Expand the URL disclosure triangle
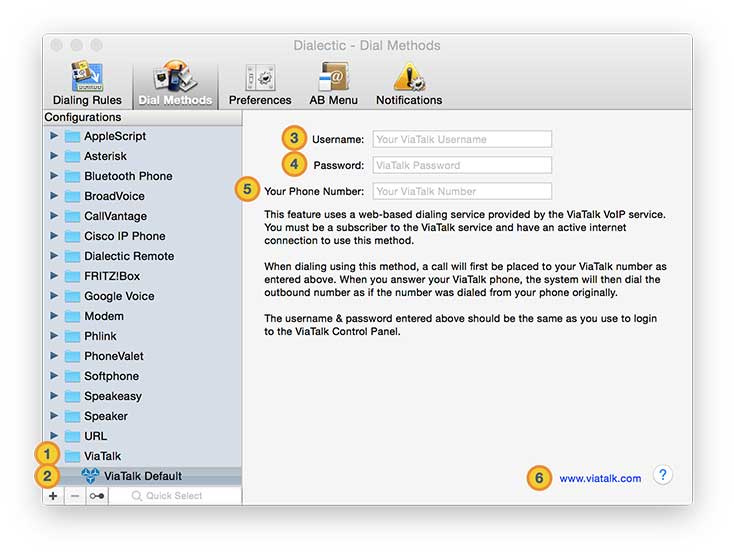 click(x=54, y=436)
